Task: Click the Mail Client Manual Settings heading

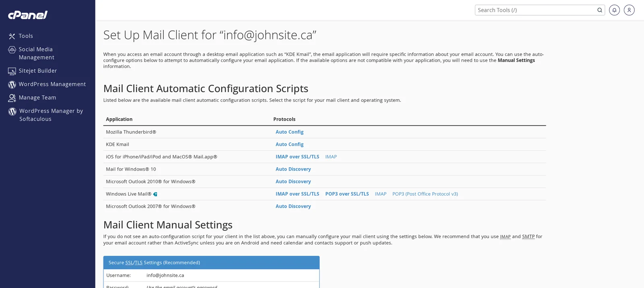Action: [x=168, y=225]
